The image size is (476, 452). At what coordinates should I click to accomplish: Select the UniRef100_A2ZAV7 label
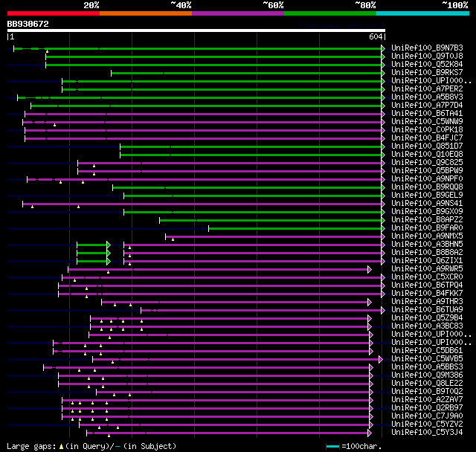427,400
